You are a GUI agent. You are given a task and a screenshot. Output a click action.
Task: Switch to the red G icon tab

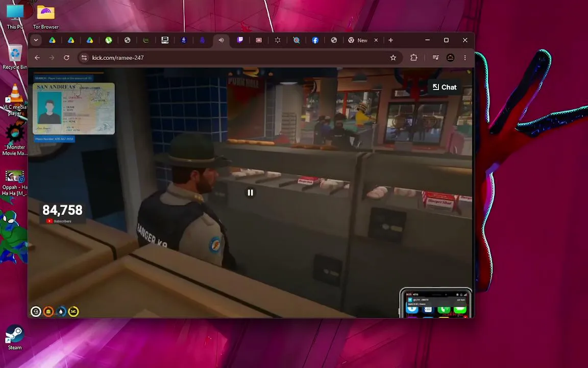[296, 40]
